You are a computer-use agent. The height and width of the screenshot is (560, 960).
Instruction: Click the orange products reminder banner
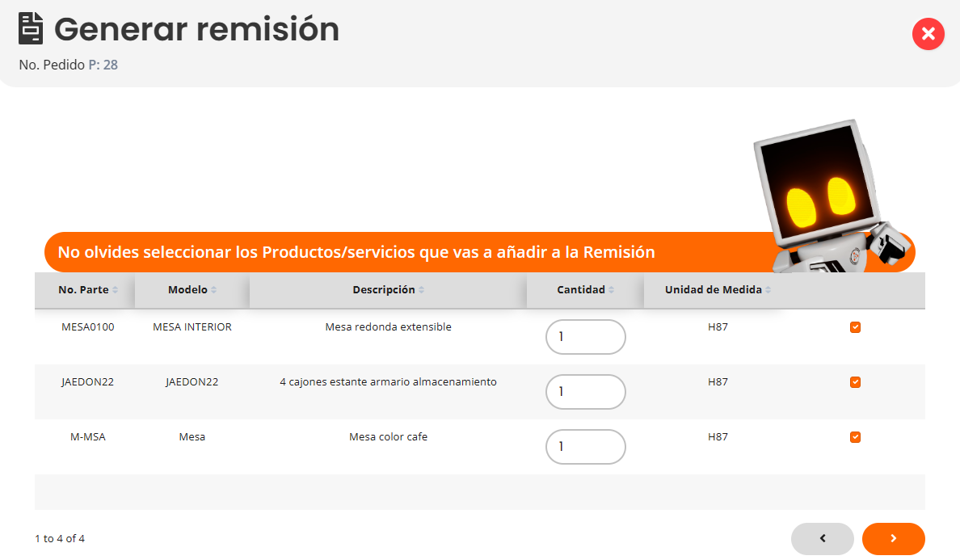pos(356,252)
